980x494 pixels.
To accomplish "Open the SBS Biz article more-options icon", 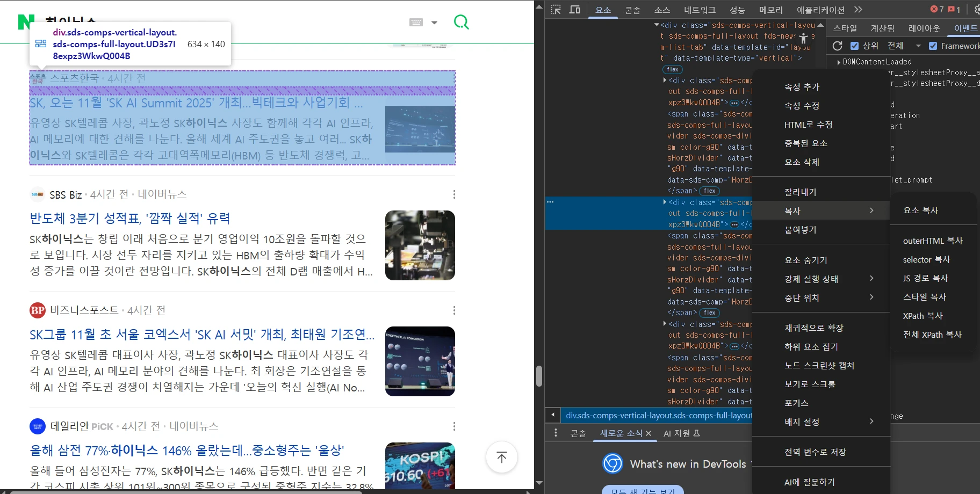I will [454, 194].
